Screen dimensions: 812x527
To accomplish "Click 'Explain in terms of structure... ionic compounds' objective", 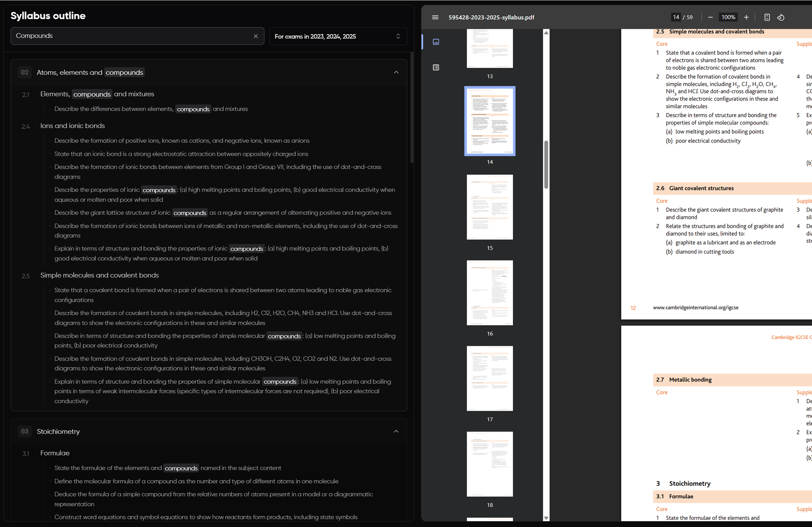I will click(x=222, y=254).
